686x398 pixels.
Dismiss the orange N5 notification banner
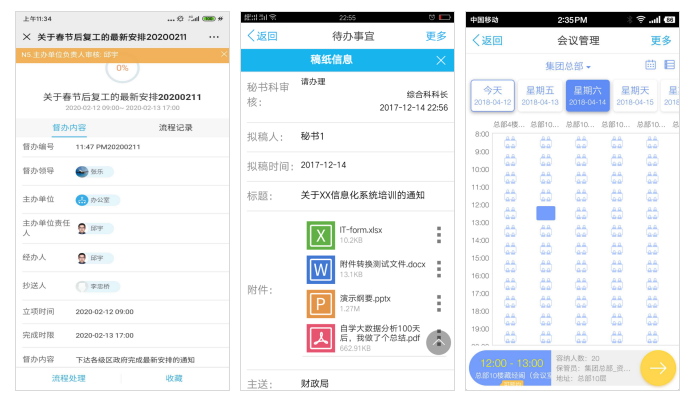[x=224, y=54]
